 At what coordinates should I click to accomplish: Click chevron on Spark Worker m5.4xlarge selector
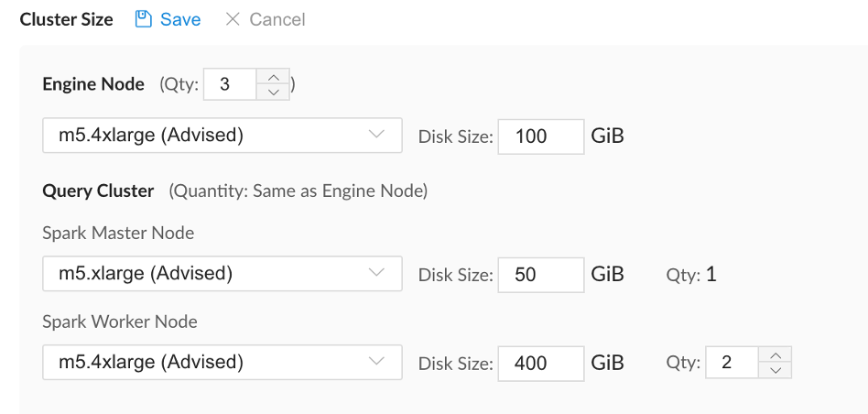click(x=376, y=361)
